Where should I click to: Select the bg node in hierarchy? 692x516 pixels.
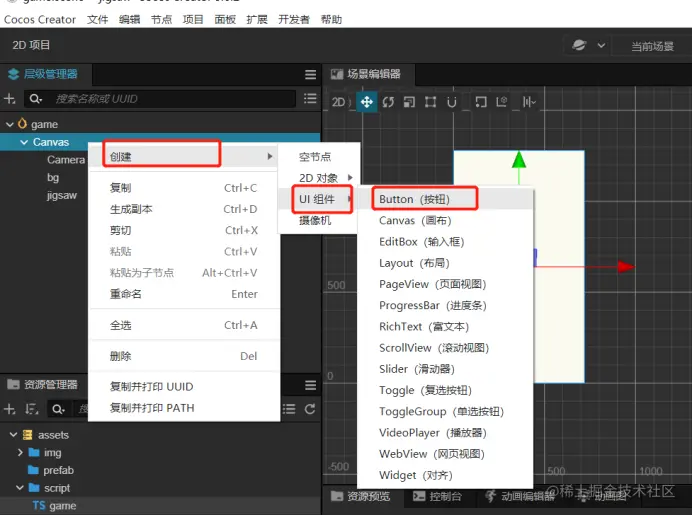click(x=53, y=177)
